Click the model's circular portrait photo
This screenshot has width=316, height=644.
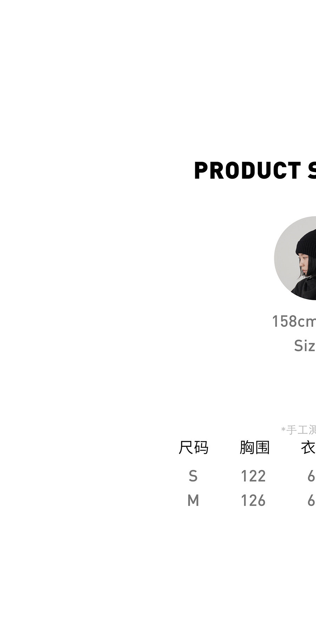(x=295, y=258)
